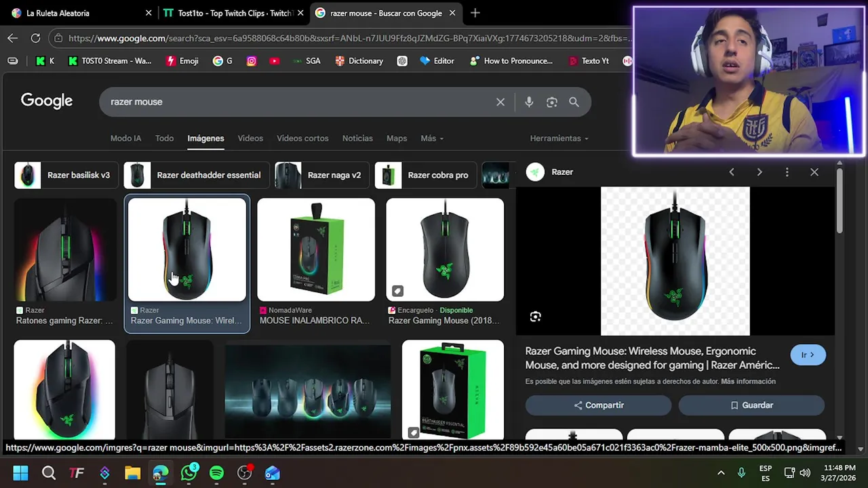The width and height of the screenshot is (868, 488).
Task: Click the Compartir share button
Action: [x=598, y=405]
